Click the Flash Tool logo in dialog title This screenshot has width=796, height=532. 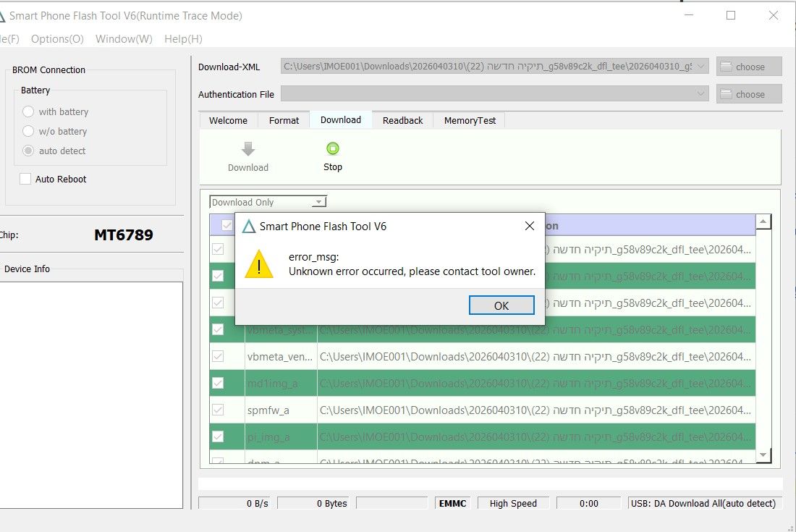249,227
